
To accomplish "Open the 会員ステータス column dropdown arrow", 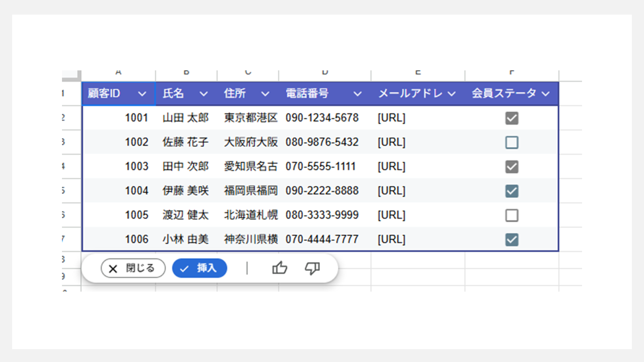I will tap(546, 94).
